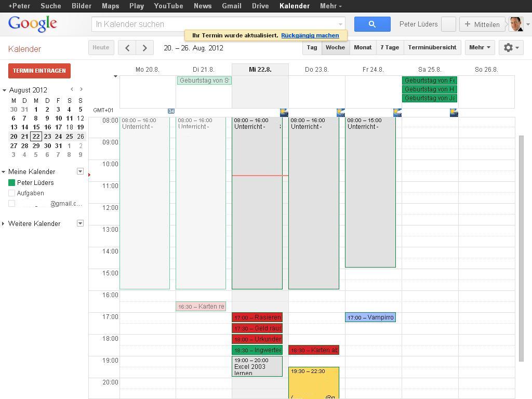Screen dimensions: 532x399
Task: Open the yellow 19:30 – 22:30 event
Action: tap(314, 383)
